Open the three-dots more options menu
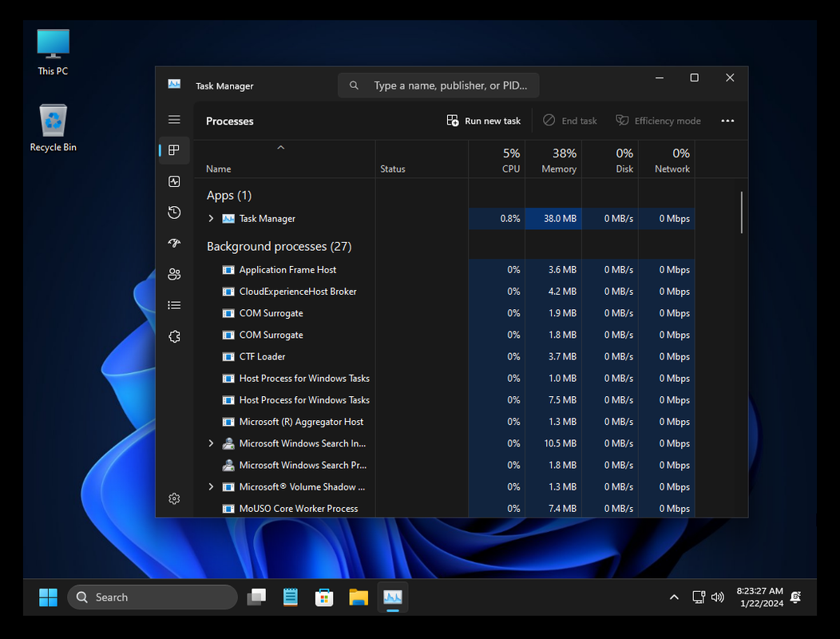The width and height of the screenshot is (840, 639). pyautogui.click(x=727, y=121)
